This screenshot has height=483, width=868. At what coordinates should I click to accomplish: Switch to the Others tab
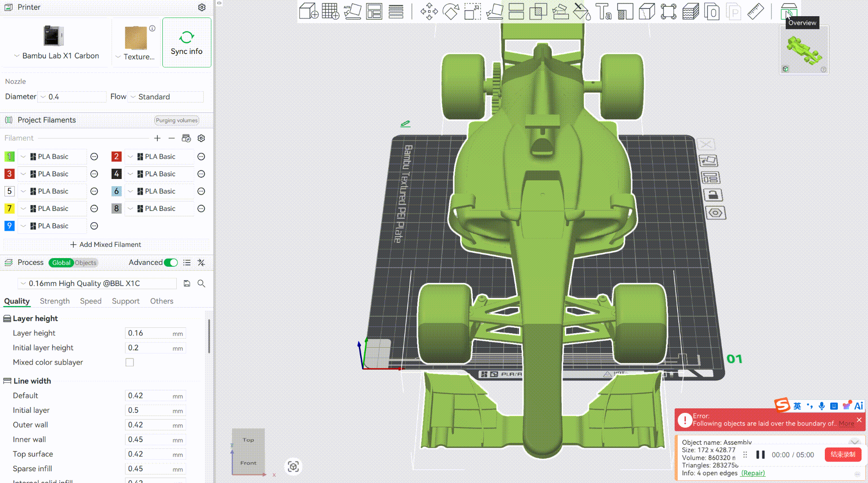coord(161,301)
